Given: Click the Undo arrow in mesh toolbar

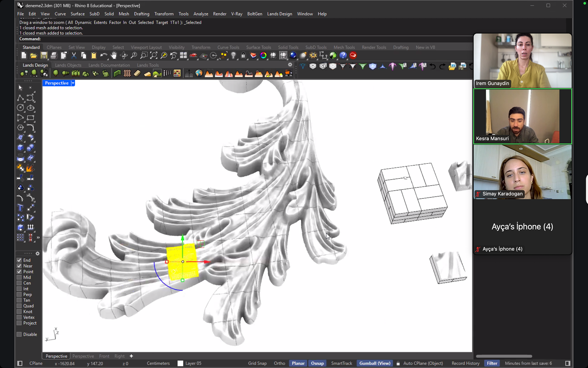Looking at the screenshot, I should click(432, 66).
